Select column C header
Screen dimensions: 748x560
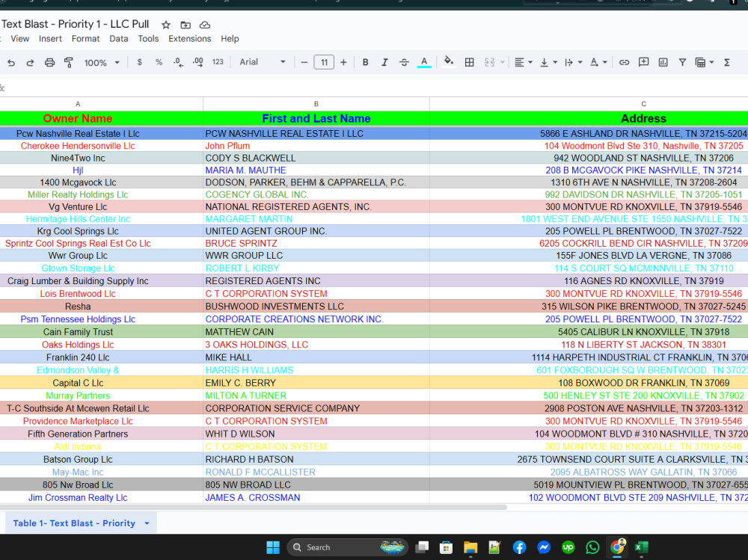tap(643, 104)
